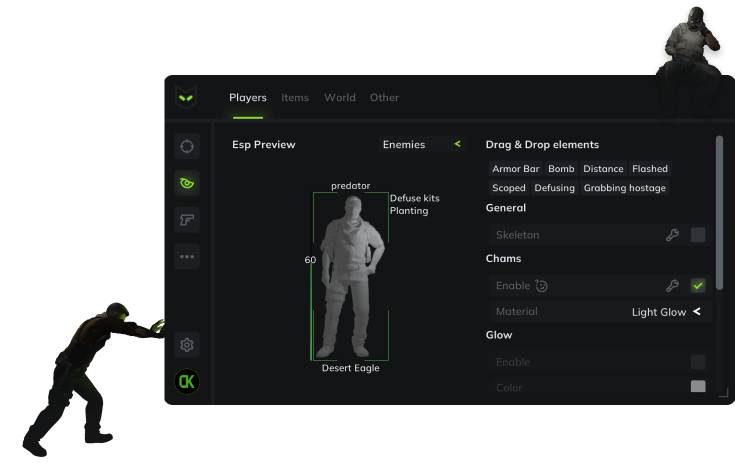Viewport: 735px width, 469px height.
Task: Select the Armor Bar element chip
Action: tap(516, 169)
